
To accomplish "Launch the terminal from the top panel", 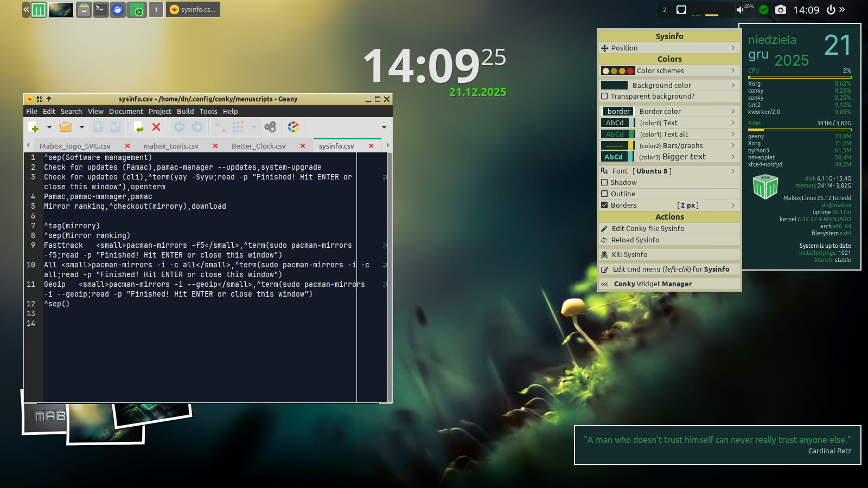I will click(100, 10).
